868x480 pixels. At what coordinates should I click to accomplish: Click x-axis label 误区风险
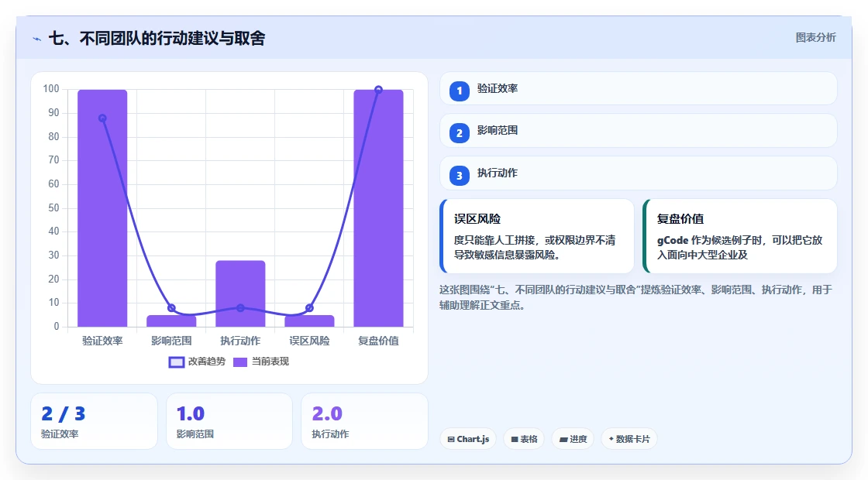click(x=309, y=341)
